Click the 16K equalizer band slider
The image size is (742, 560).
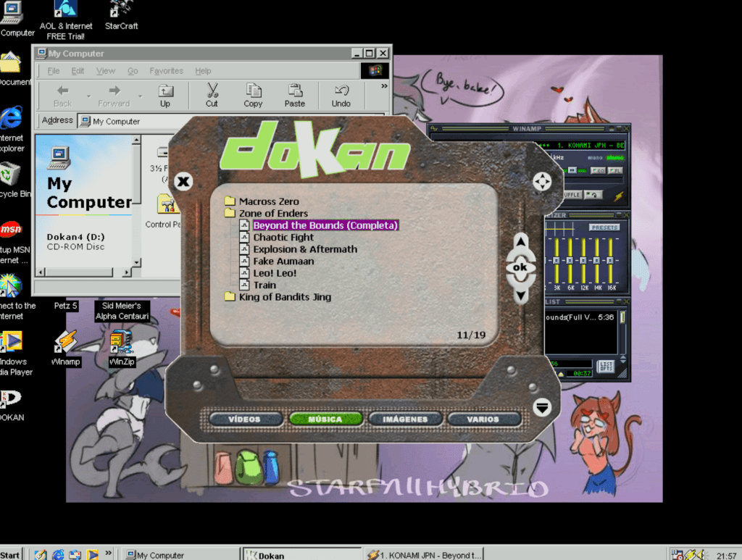coord(611,260)
